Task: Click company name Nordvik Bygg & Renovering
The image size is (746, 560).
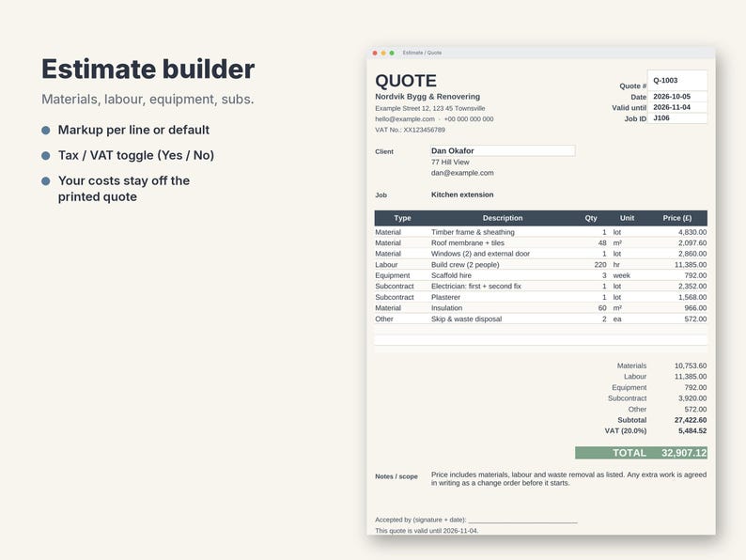Action: click(x=427, y=97)
